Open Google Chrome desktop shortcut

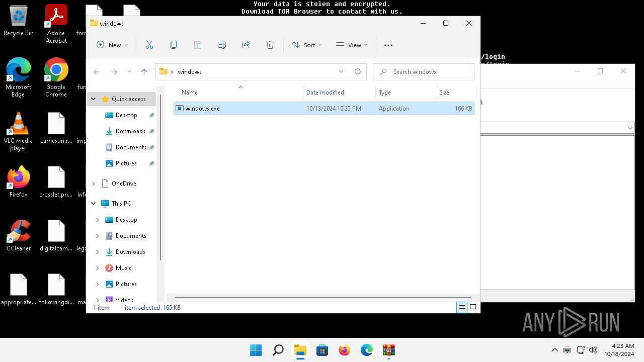[56, 77]
